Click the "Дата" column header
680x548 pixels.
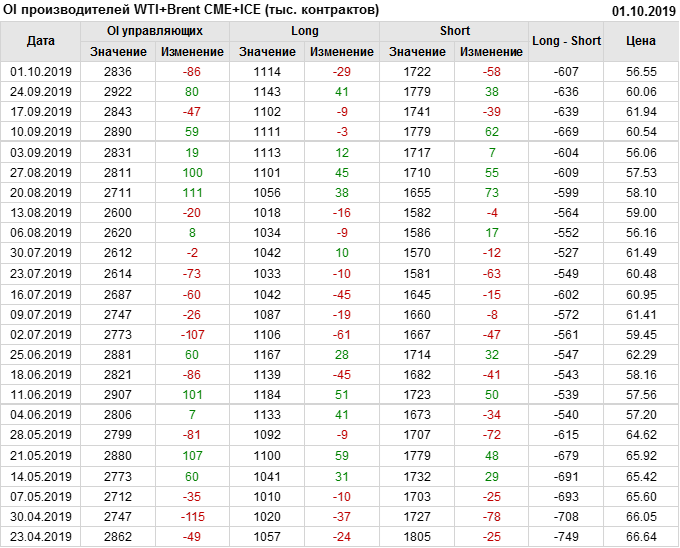(41, 41)
